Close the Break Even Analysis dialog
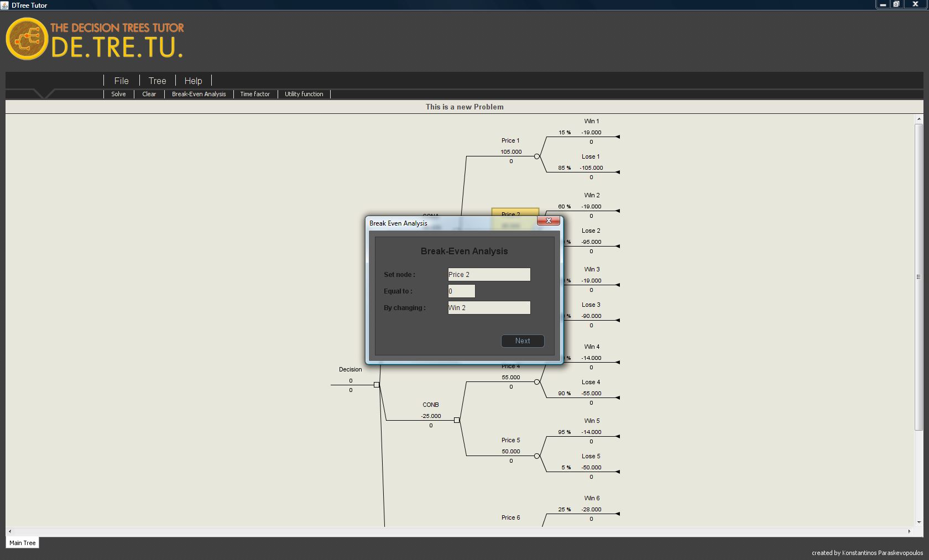 click(x=549, y=221)
